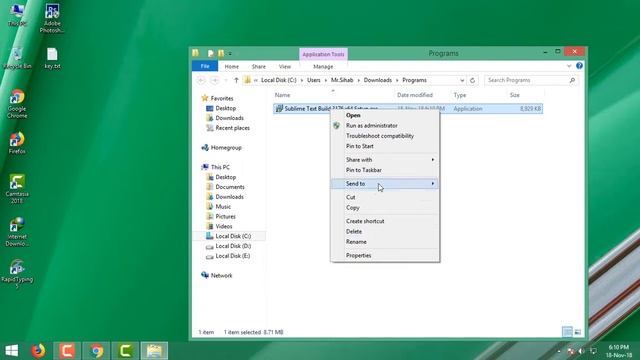Image resolution: width=640 pixels, height=360 pixels.
Task: Choose Run as administrator
Action: pos(385,126)
